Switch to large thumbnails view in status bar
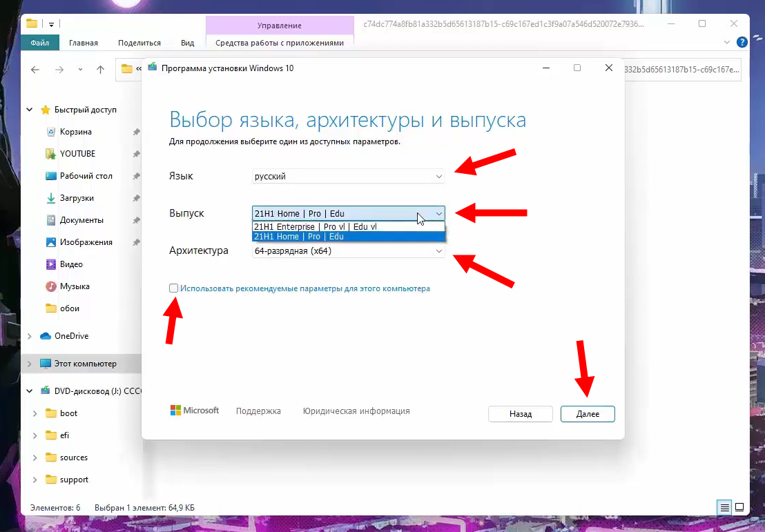The height and width of the screenshot is (532, 765). click(x=741, y=508)
